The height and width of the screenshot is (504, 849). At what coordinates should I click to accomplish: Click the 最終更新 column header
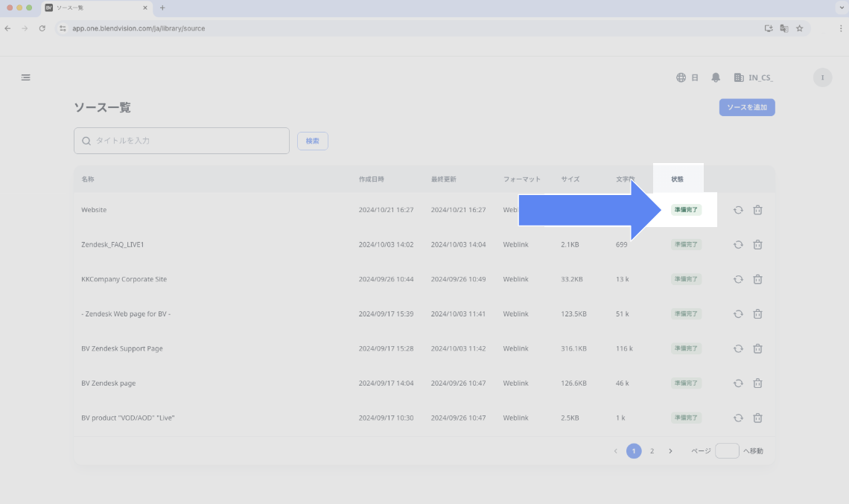tap(443, 179)
